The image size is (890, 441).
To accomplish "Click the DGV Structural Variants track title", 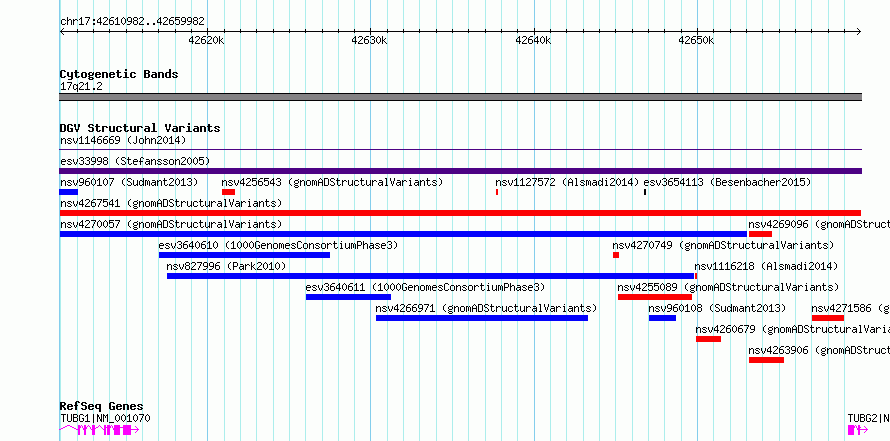I will 140,128.
